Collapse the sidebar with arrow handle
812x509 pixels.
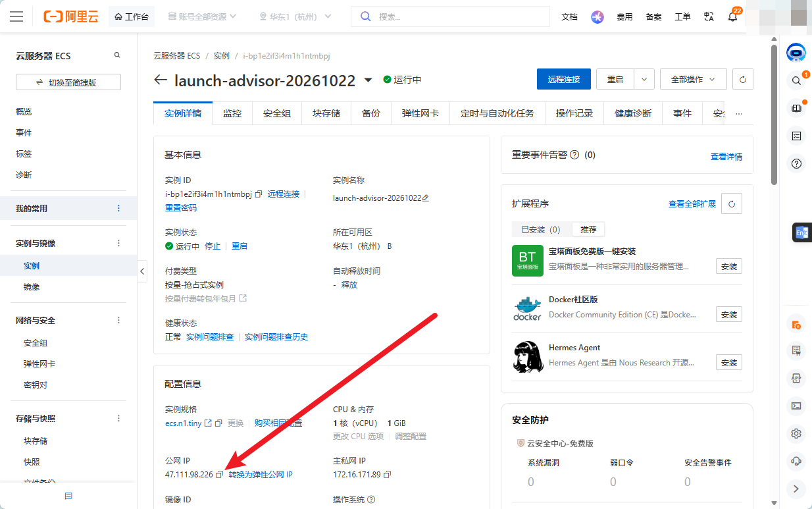142,271
